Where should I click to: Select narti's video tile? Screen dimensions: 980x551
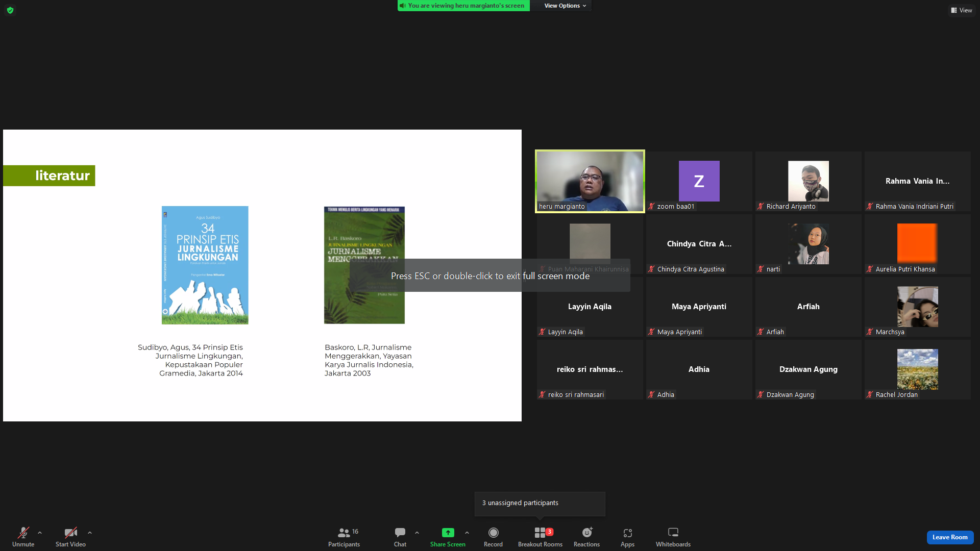808,244
